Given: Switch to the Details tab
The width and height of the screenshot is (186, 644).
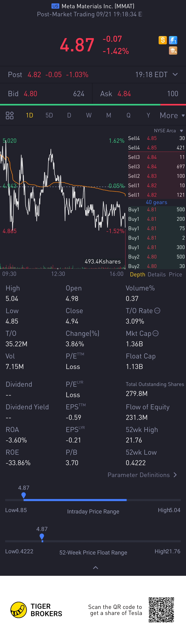Looking at the screenshot, I should [157, 274].
